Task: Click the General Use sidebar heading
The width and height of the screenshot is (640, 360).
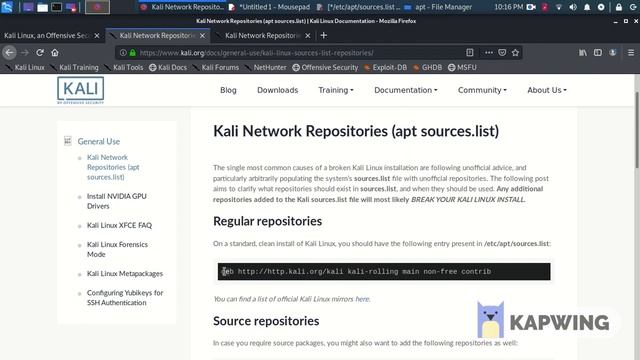Action: point(99,141)
